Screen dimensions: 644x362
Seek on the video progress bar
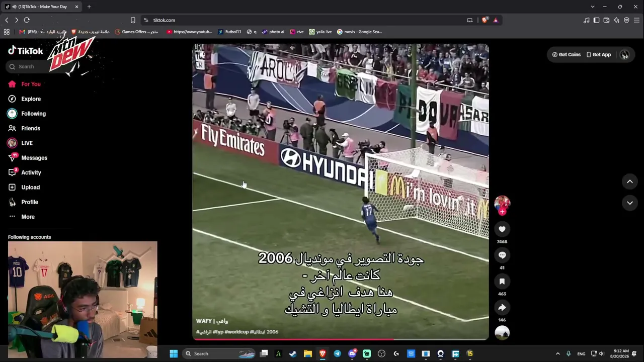point(341,339)
